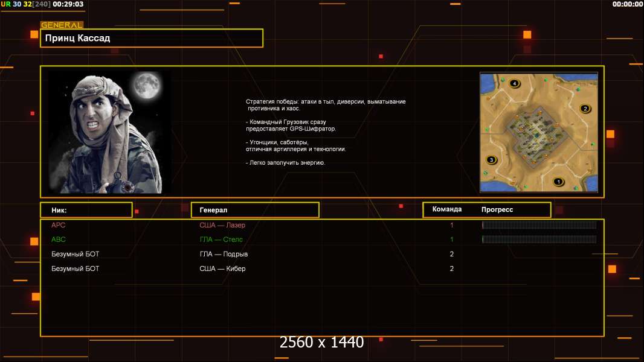
Task: Click Prince Kassad's portrait image
Action: (x=109, y=132)
